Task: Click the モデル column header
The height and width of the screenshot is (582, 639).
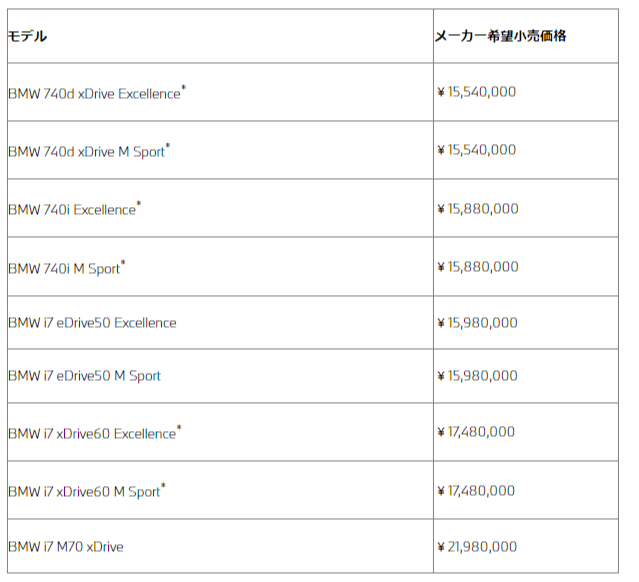Action: [28, 36]
